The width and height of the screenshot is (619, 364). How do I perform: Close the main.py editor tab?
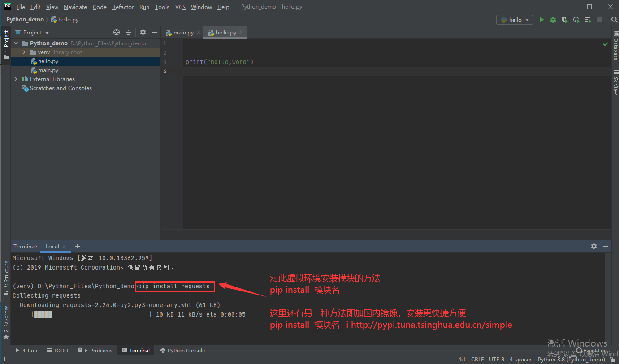(x=199, y=33)
